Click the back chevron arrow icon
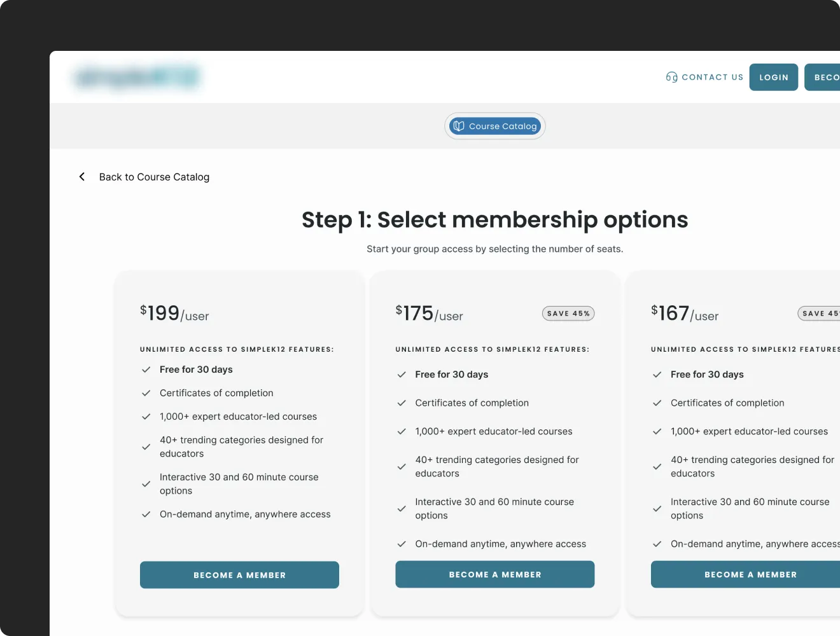Viewport: 840px width, 636px height. [x=82, y=177]
